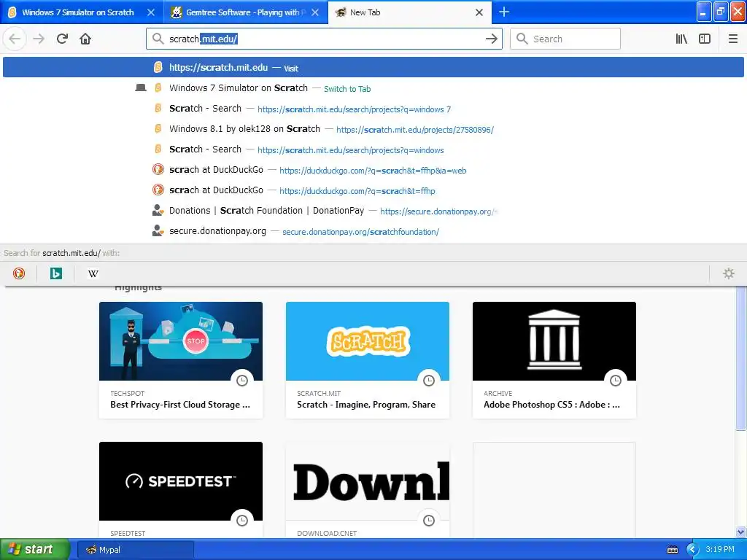747x560 pixels.
Task: Pick secure.donationpay.org suggestion
Action: tap(373, 231)
